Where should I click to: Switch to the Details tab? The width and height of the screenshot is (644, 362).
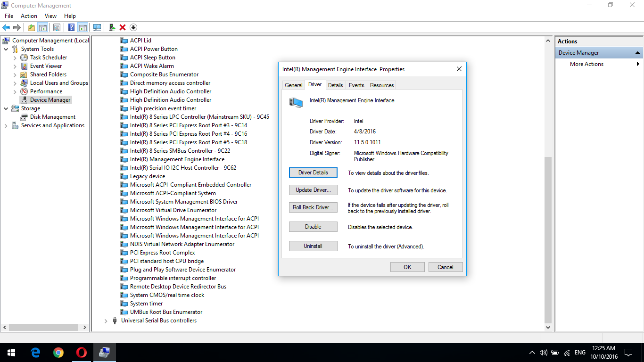[x=335, y=85]
